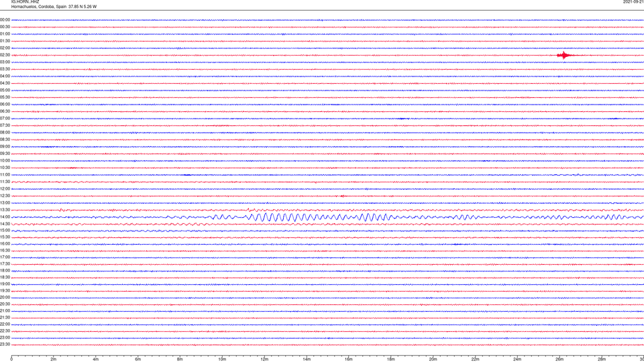Click the 13:30 row time label

coord(5,210)
